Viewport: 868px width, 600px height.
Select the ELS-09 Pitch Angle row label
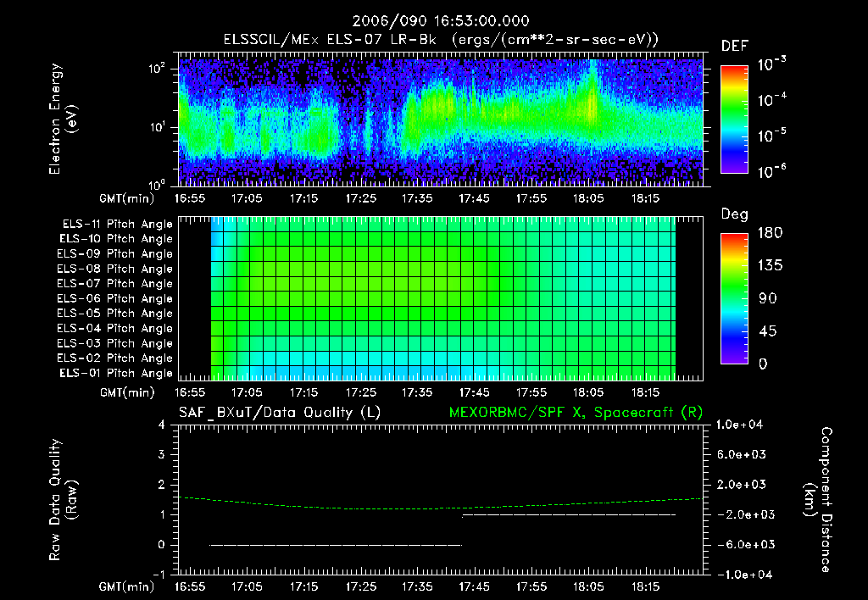[114, 254]
